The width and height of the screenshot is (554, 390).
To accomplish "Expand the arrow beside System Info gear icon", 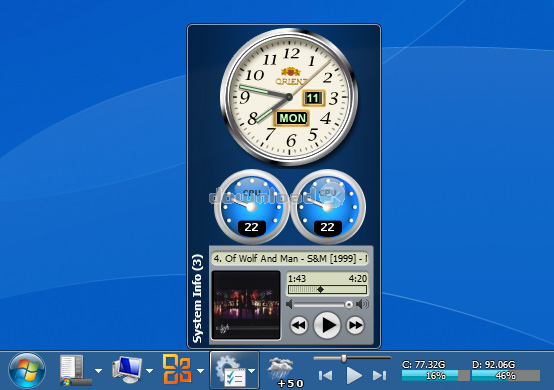I will 252,371.
